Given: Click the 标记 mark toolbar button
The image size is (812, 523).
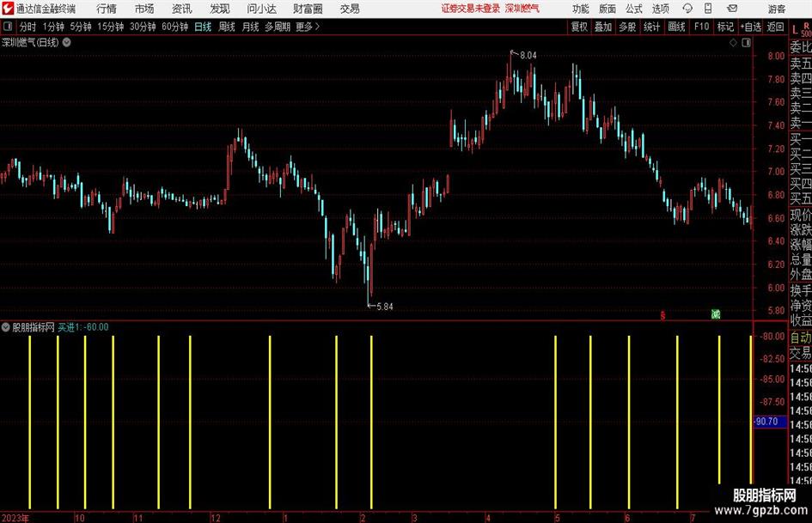Looking at the screenshot, I should pyautogui.click(x=725, y=27).
